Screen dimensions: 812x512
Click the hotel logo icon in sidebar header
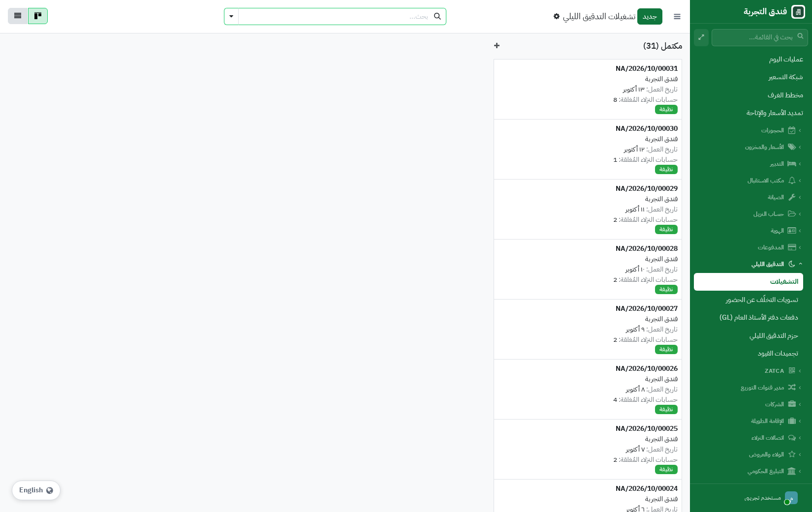798,12
